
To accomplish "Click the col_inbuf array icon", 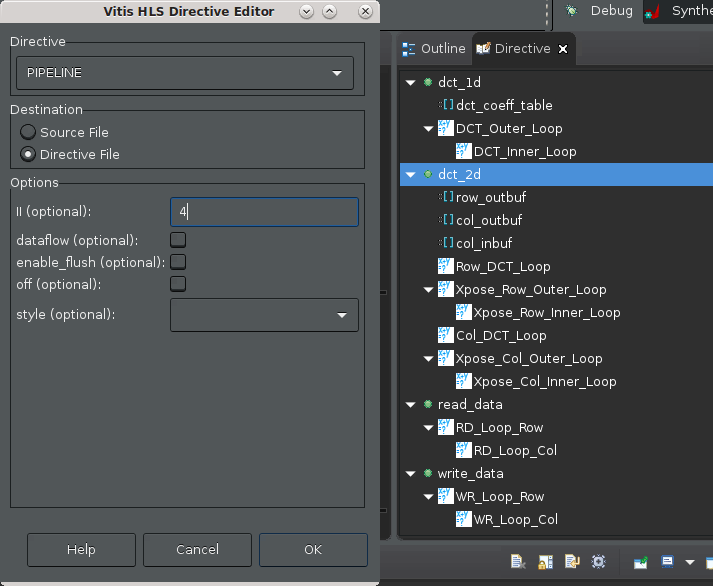I will 446,244.
